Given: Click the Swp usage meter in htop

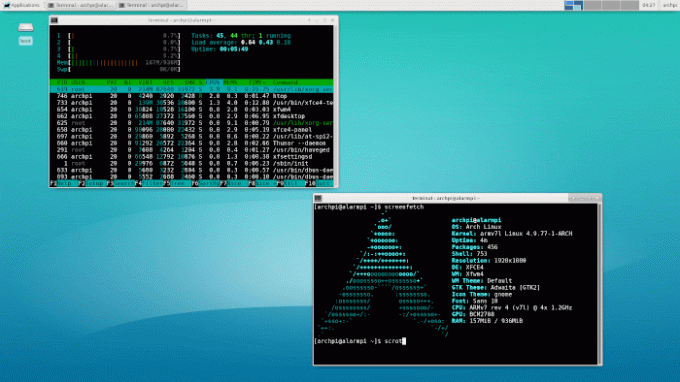Looking at the screenshot, I should (x=118, y=69).
